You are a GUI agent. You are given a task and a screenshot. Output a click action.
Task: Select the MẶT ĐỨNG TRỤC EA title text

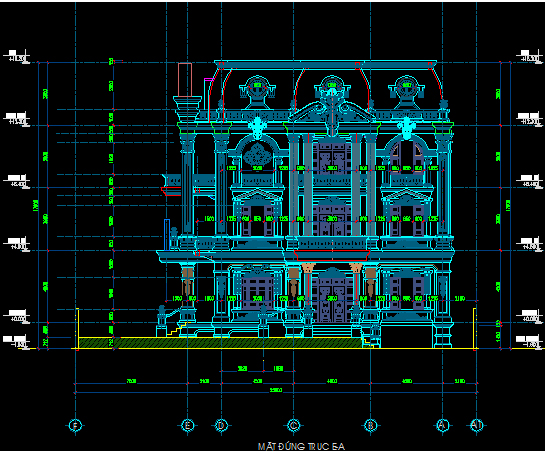[x=301, y=446]
